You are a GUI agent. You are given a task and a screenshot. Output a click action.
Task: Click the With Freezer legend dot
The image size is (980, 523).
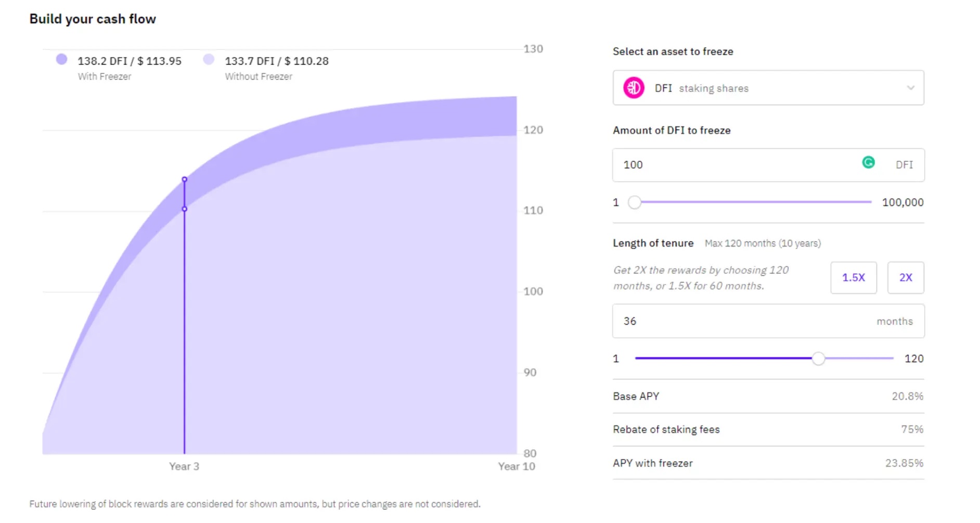tap(62, 59)
